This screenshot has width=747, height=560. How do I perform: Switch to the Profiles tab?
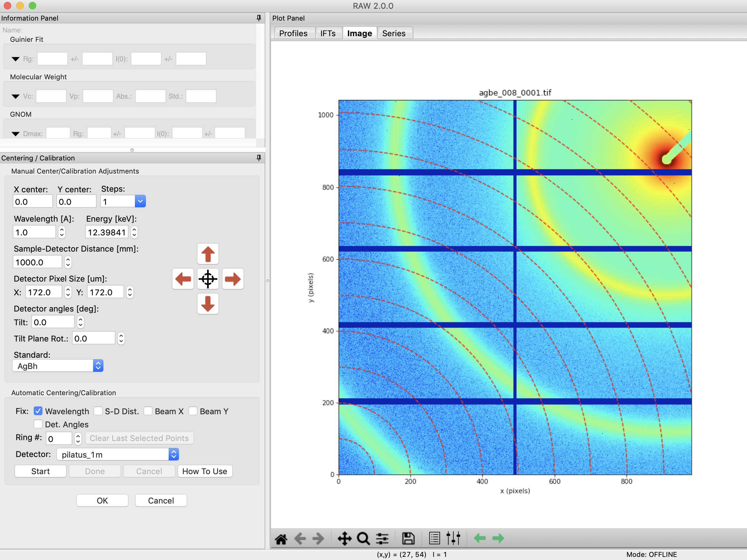pyautogui.click(x=293, y=33)
